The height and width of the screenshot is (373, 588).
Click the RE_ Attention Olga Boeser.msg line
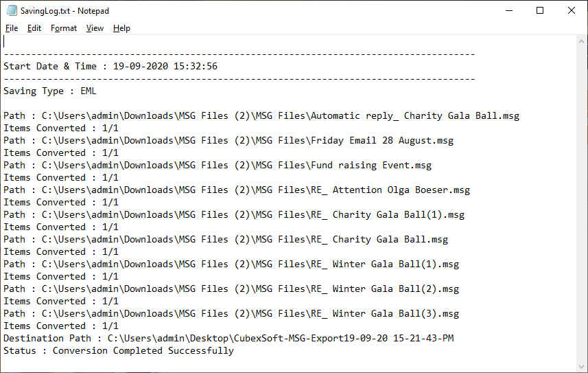coord(237,190)
